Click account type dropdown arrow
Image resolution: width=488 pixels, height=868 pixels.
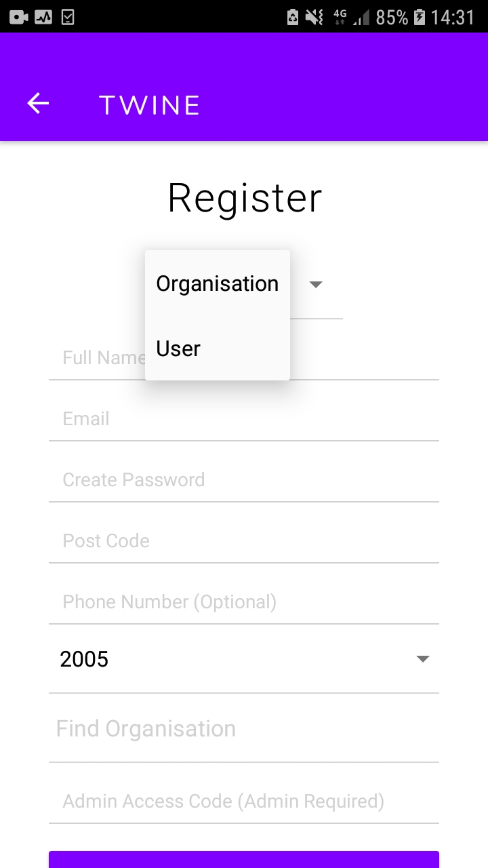(316, 284)
